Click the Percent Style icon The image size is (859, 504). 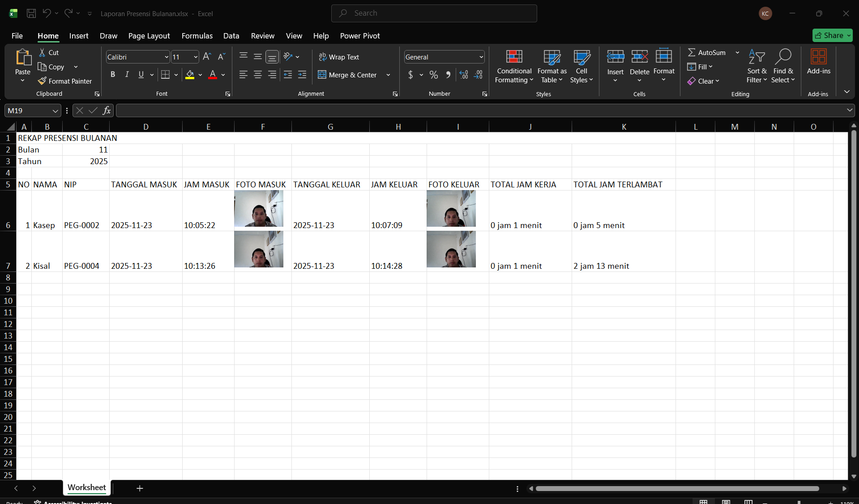pos(434,75)
